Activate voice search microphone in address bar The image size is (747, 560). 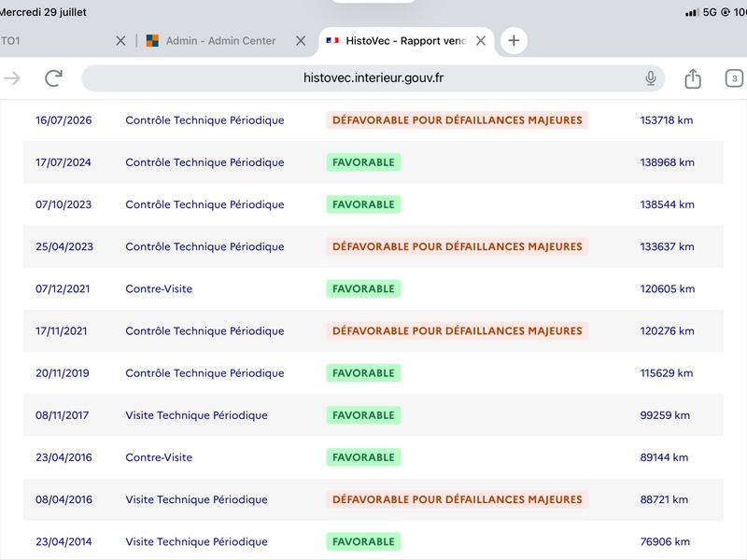[650, 78]
